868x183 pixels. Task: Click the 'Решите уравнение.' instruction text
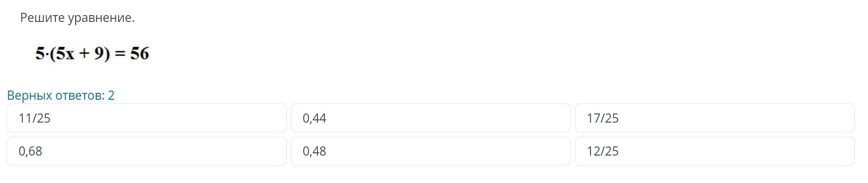77,18
